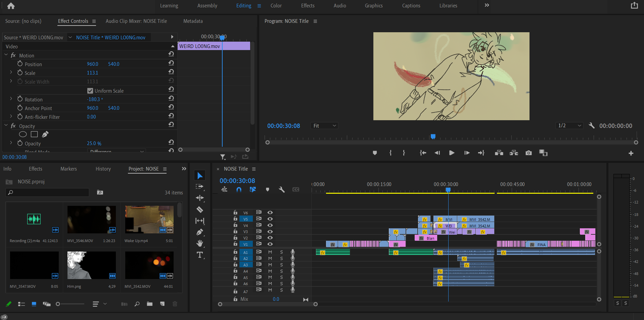Switch Project panel to list view
644x320 pixels.
click(x=21, y=304)
